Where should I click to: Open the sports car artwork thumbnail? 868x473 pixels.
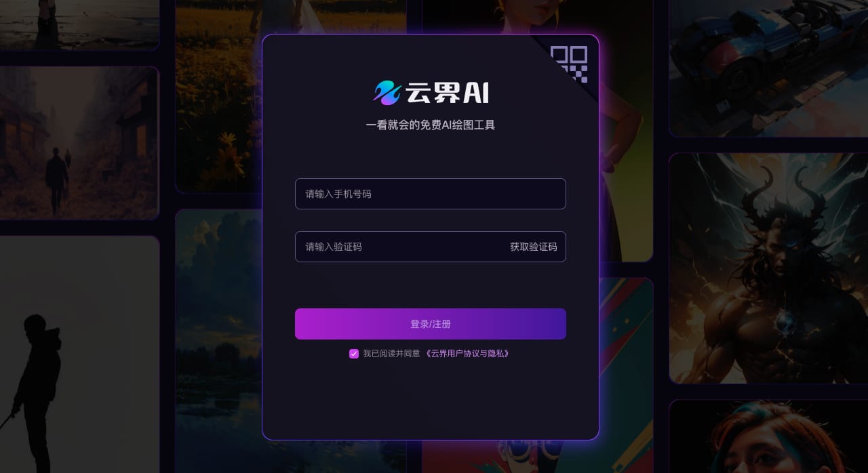tap(768, 68)
